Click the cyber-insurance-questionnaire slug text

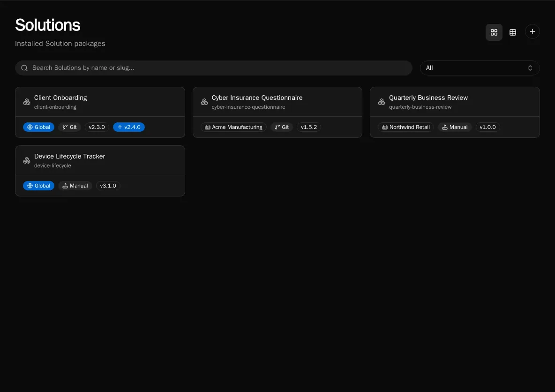click(x=248, y=107)
